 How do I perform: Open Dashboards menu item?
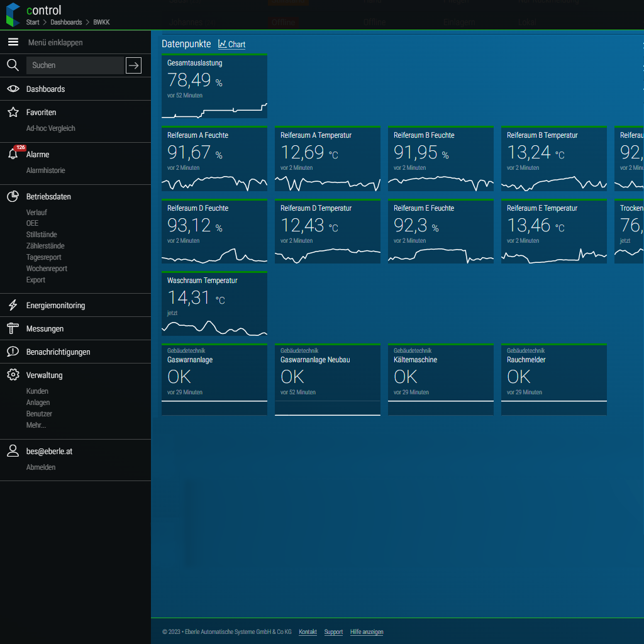(x=45, y=89)
